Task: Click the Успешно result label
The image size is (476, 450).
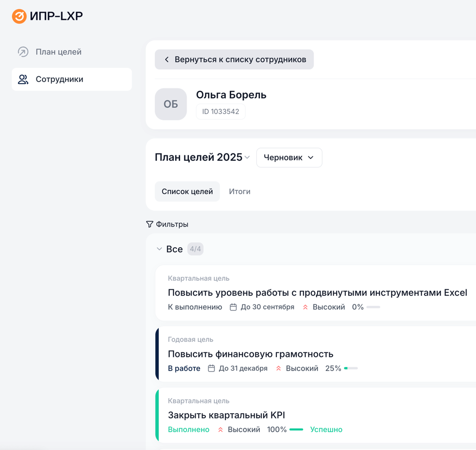Action: click(326, 430)
